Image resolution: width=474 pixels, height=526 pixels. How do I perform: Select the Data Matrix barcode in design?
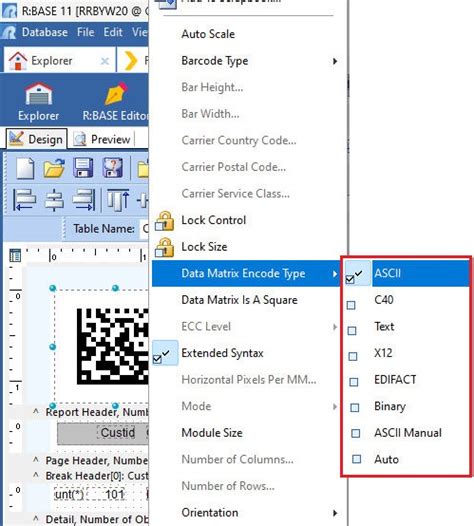112,346
